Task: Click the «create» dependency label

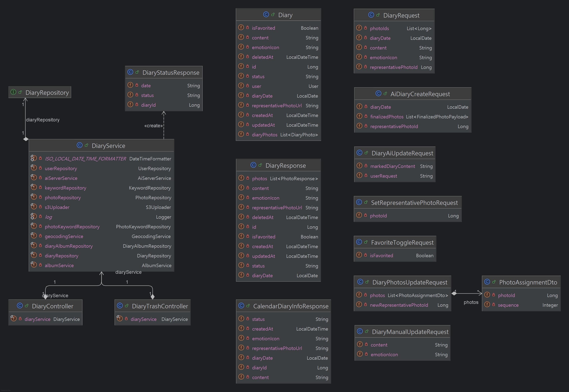Action: pyautogui.click(x=153, y=125)
